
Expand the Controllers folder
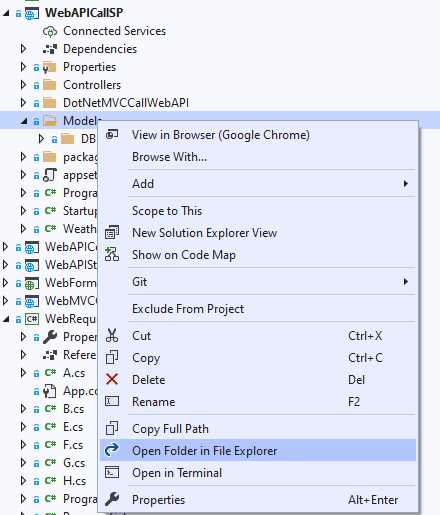[x=23, y=85]
